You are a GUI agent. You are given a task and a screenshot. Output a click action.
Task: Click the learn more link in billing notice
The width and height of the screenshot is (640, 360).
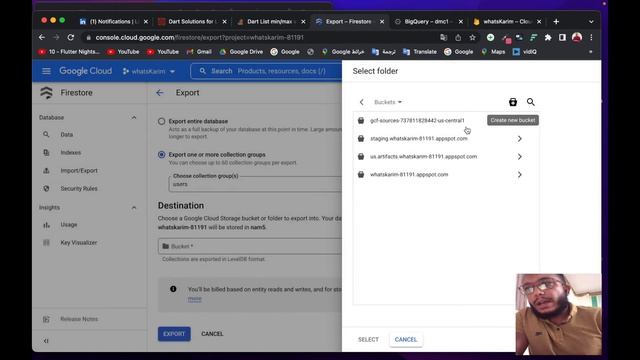[x=195, y=299]
